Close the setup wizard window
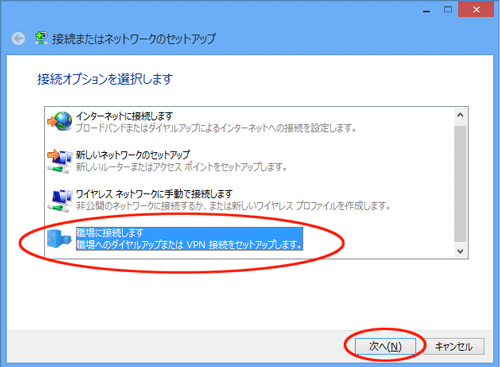This screenshot has height=367, width=500. pyautogui.click(x=476, y=10)
